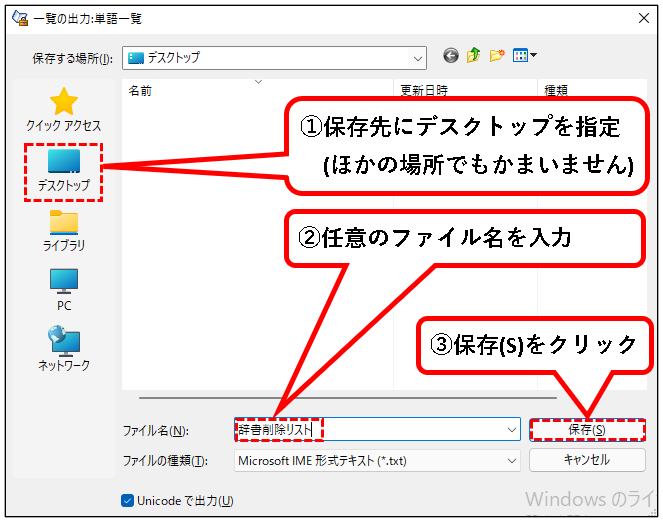Open the view menu icon
The image size is (663, 523).
524,55
